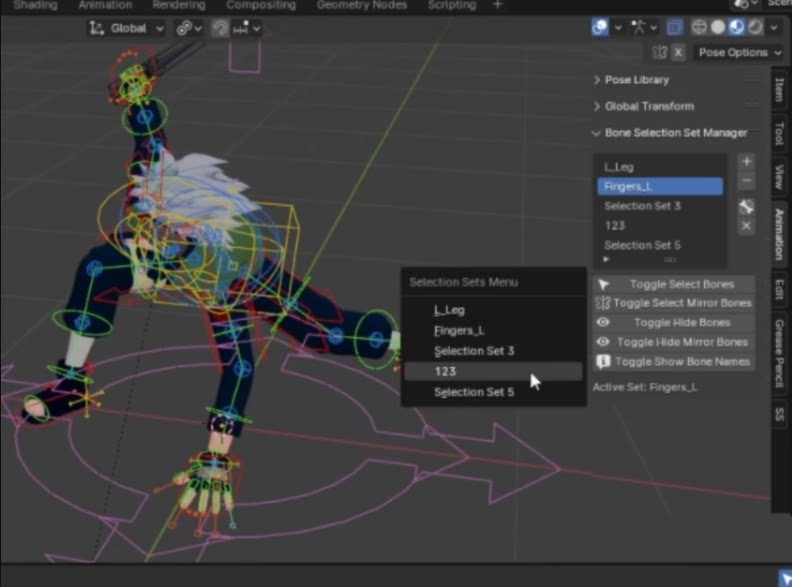Click Toggle Hide Mirror Bones button

click(x=674, y=342)
